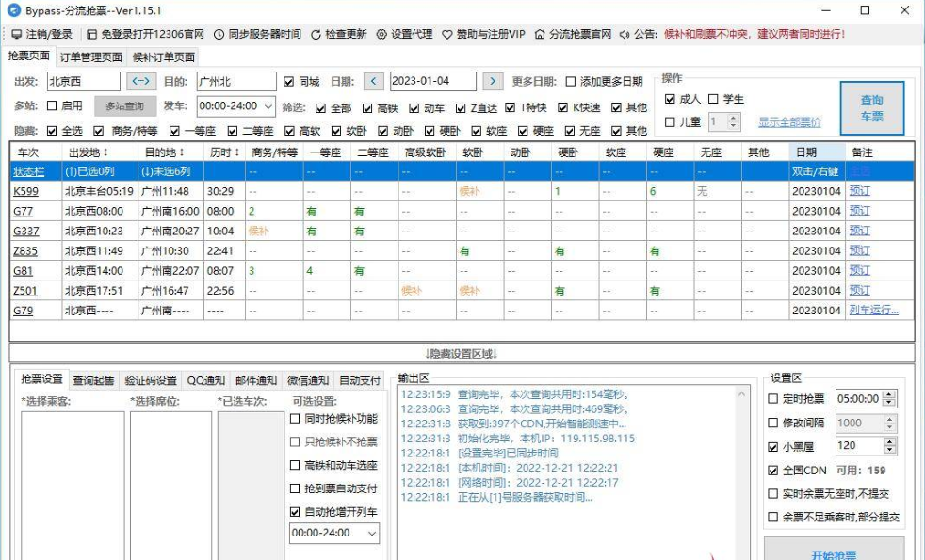Open 00:00-24:00 dropdown under 自动抢增开列车
Image resolution: width=925 pixels, height=560 pixels.
click(x=333, y=533)
